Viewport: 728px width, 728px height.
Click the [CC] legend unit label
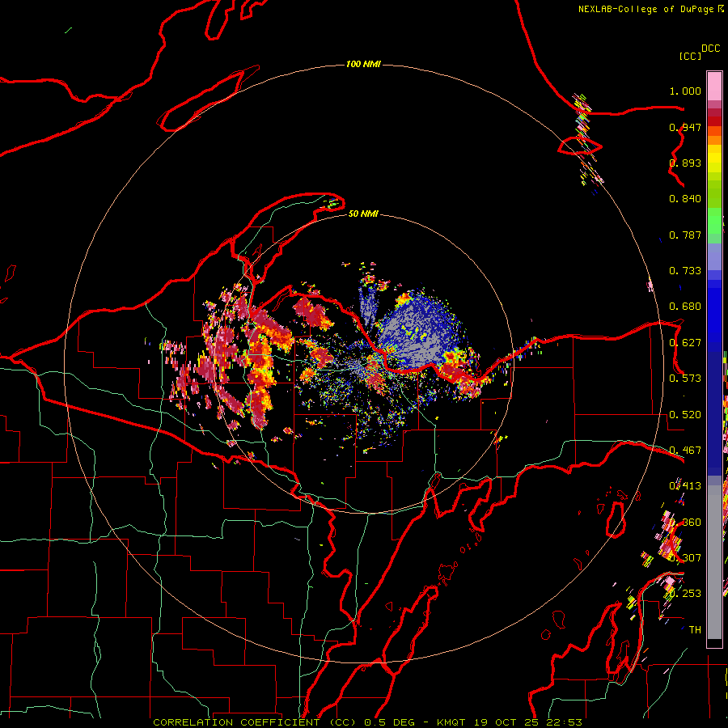pos(690,56)
